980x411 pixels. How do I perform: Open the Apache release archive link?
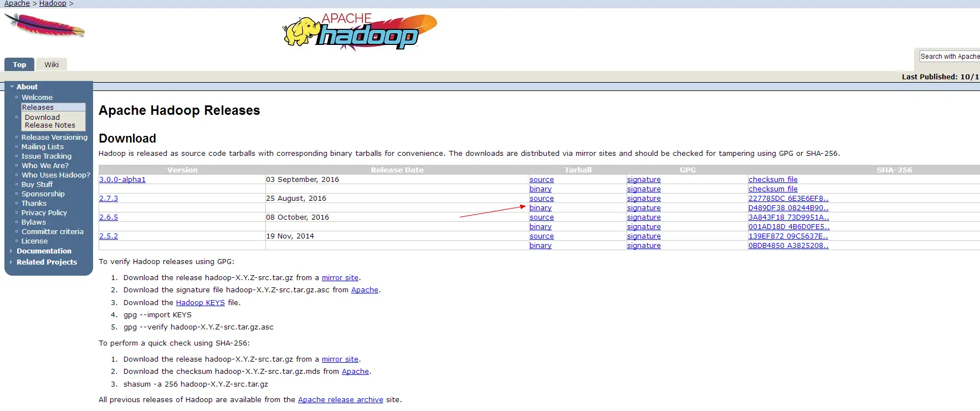tap(341, 400)
